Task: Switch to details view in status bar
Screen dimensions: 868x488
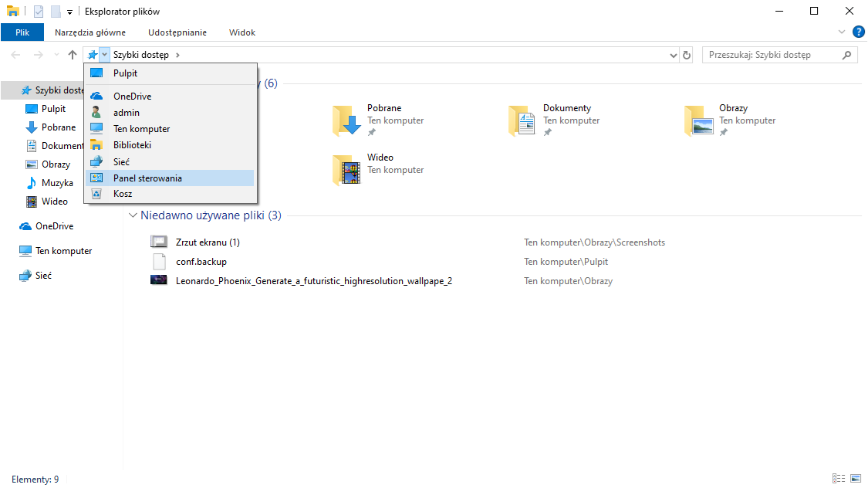Action: 839,479
